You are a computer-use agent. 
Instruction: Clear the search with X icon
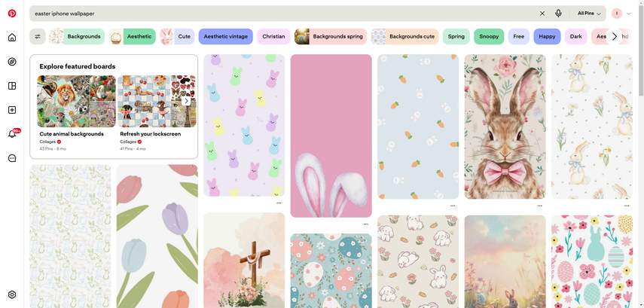pyautogui.click(x=542, y=13)
